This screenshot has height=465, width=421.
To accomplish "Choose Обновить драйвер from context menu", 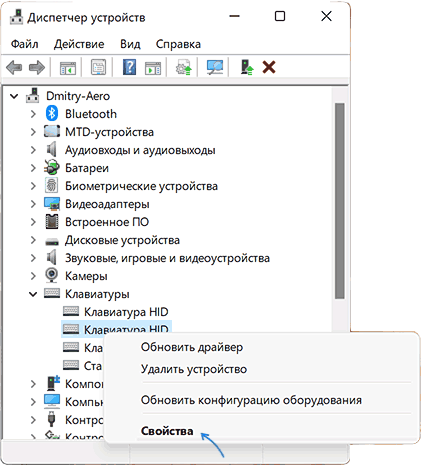I will point(192,347).
